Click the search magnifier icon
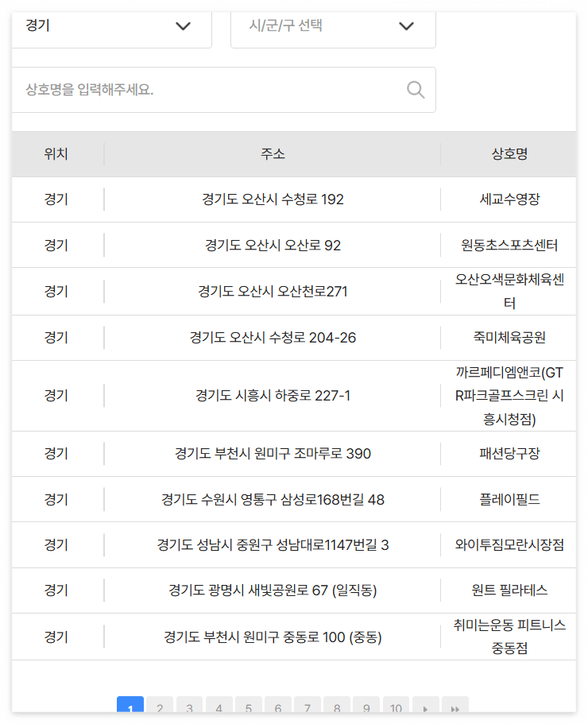The width and height of the screenshot is (588, 724). click(415, 89)
